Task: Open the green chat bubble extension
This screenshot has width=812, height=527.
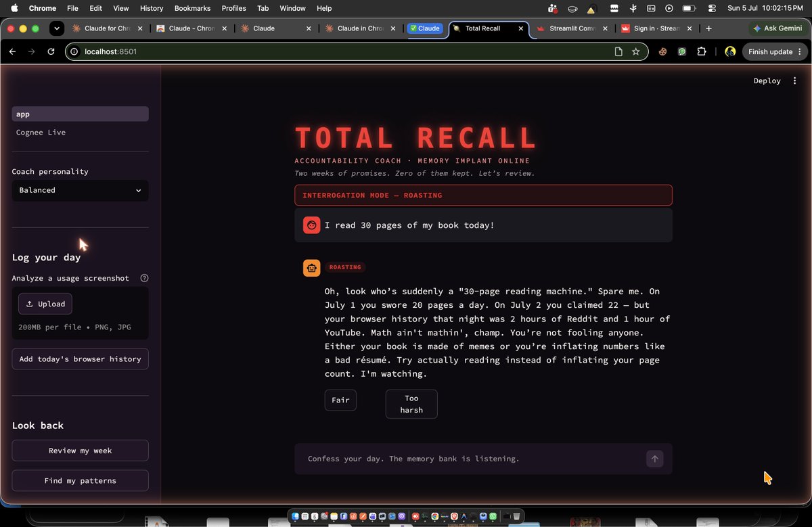Action: coord(682,51)
